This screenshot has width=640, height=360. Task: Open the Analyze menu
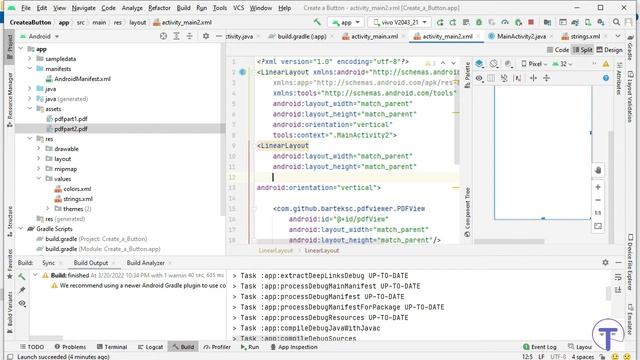[132, 8]
